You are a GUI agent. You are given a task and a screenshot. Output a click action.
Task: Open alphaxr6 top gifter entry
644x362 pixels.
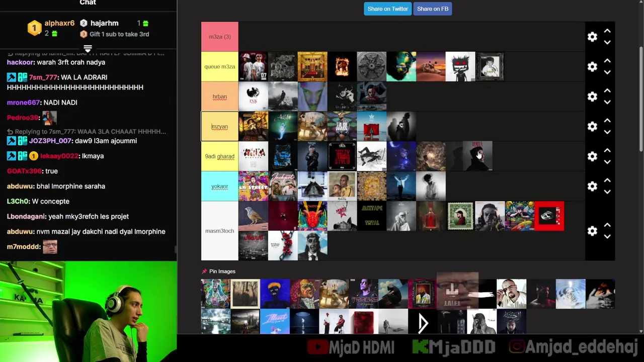tap(59, 23)
